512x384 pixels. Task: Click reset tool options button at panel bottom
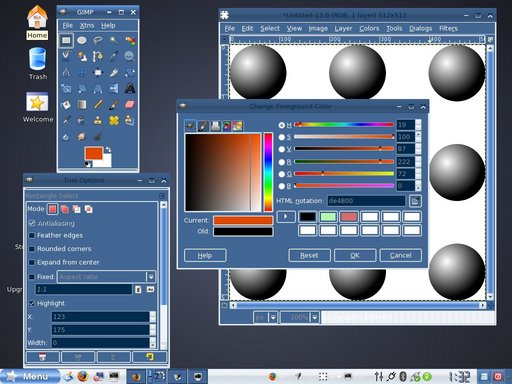[149, 357]
